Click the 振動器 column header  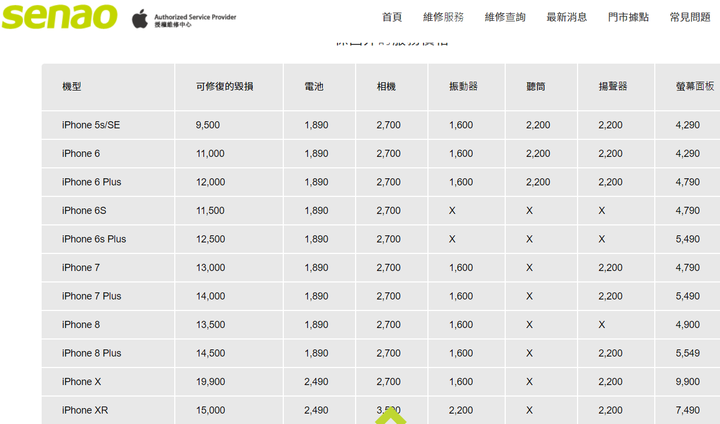tap(463, 86)
